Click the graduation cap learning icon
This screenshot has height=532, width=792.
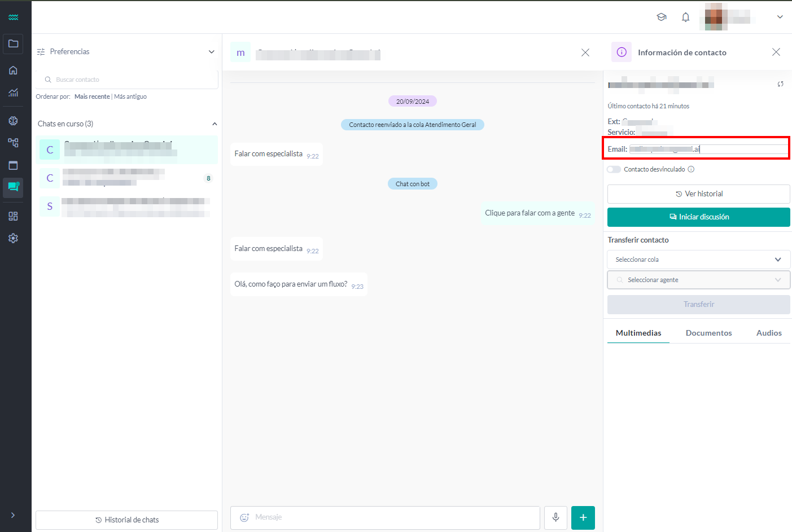click(661, 17)
